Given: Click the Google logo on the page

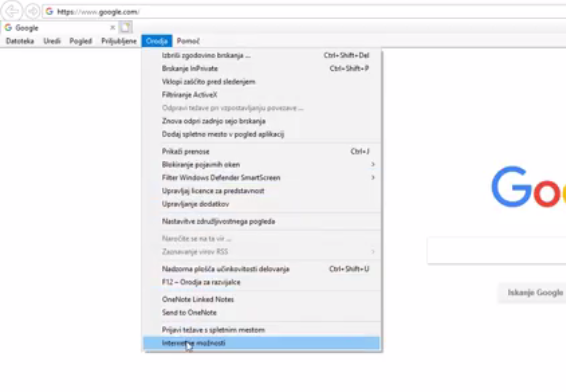Looking at the screenshot, I should click(528, 187).
